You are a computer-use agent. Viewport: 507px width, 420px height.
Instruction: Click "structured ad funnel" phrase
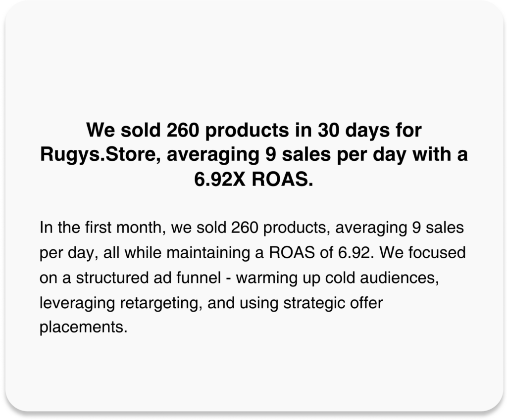click(x=149, y=278)
